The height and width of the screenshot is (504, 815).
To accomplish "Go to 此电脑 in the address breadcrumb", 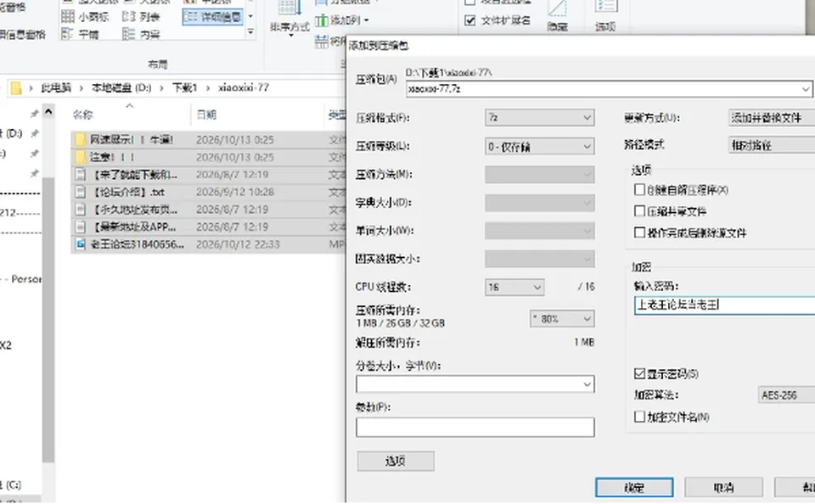I will (56, 87).
